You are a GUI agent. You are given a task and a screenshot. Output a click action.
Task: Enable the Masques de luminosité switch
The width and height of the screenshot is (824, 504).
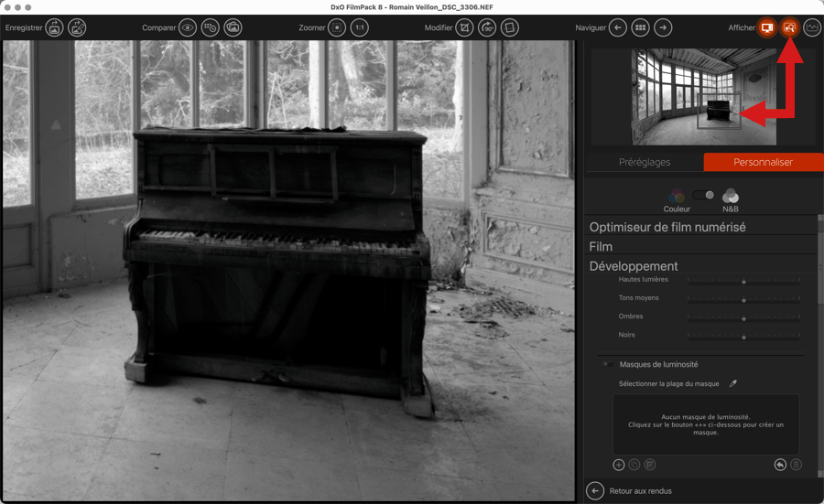[x=608, y=364]
